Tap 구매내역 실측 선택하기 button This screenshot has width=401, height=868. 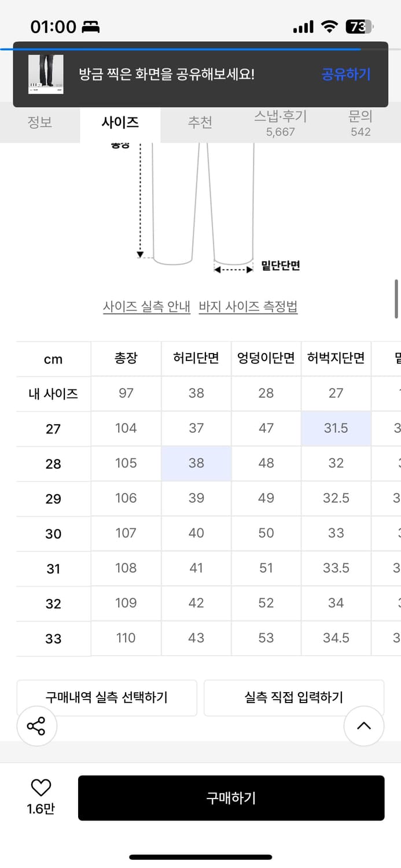pos(107,697)
